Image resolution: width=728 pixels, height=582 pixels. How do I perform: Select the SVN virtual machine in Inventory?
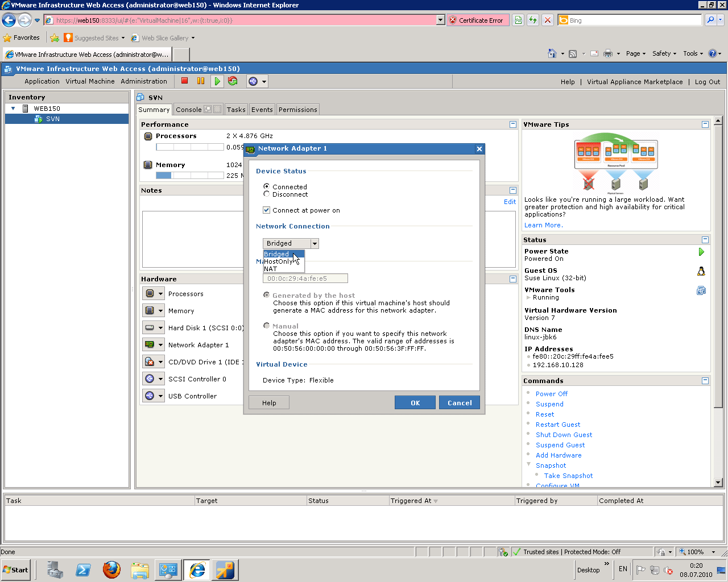67,119
